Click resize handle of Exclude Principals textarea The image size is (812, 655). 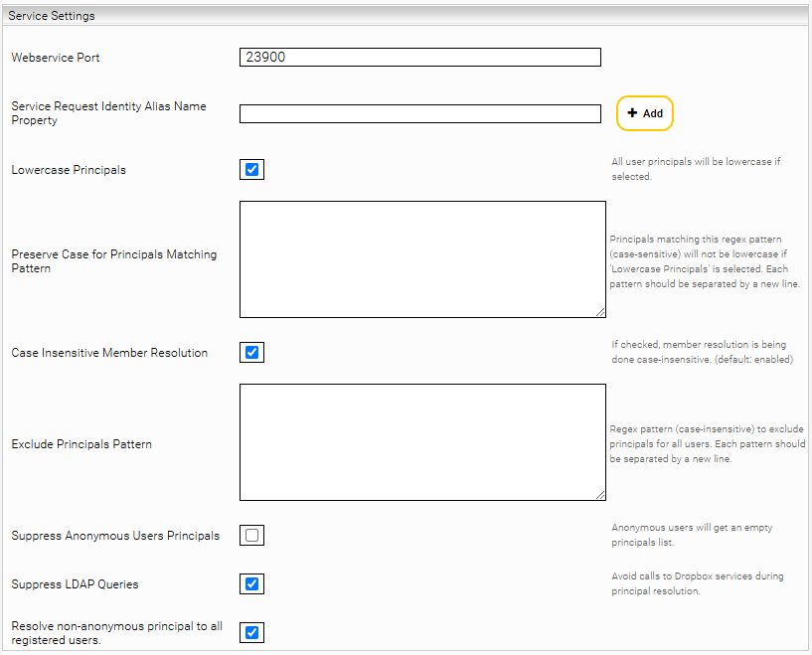(x=600, y=495)
